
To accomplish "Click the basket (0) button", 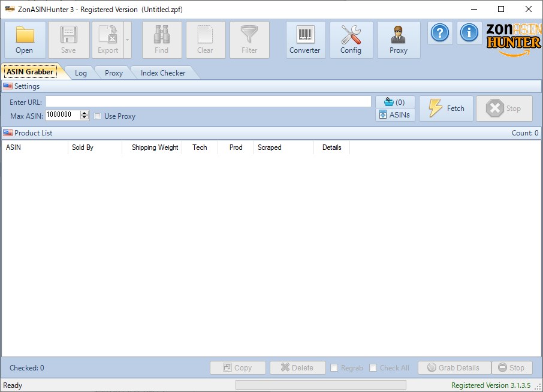I will click(395, 102).
